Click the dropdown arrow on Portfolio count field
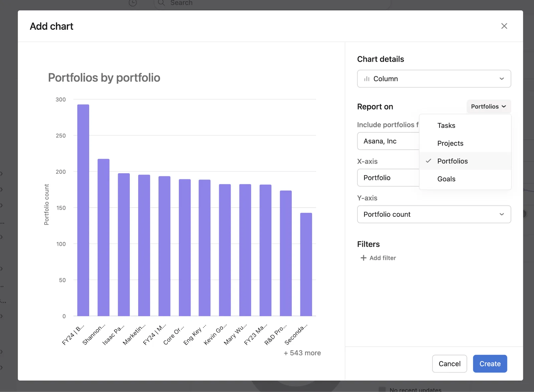 click(502, 214)
